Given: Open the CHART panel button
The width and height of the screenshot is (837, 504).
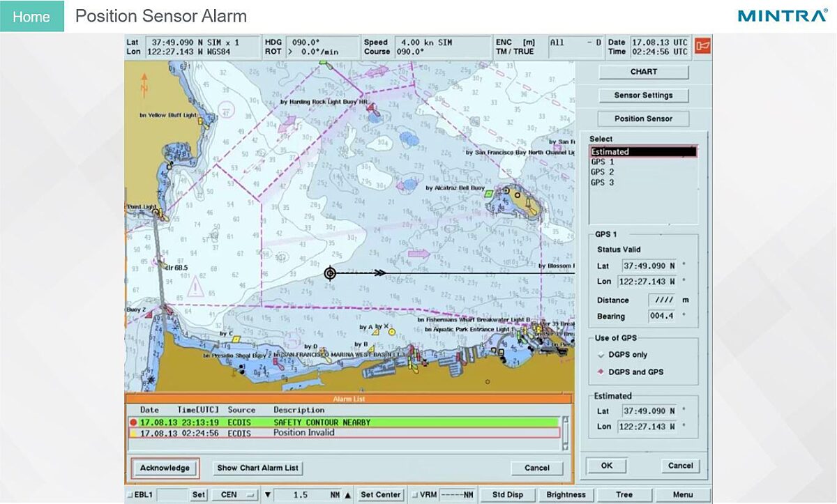Looking at the screenshot, I should click(644, 72).
